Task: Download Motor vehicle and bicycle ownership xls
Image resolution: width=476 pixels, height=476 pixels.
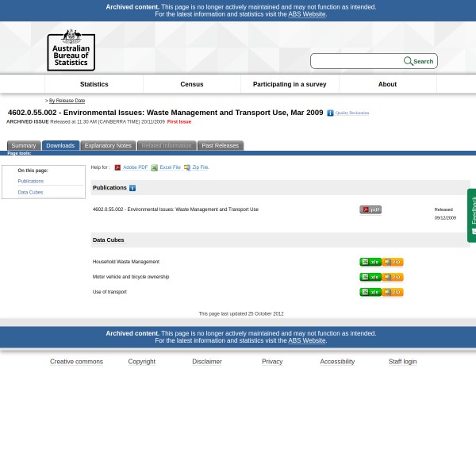Action: tap(370, 277)
